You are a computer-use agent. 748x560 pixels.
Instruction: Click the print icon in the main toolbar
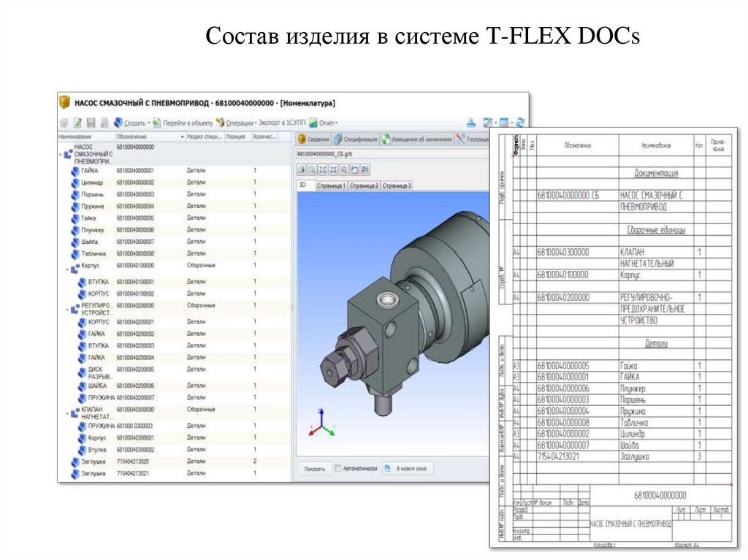pyautogui.click(x=471, y=123)
